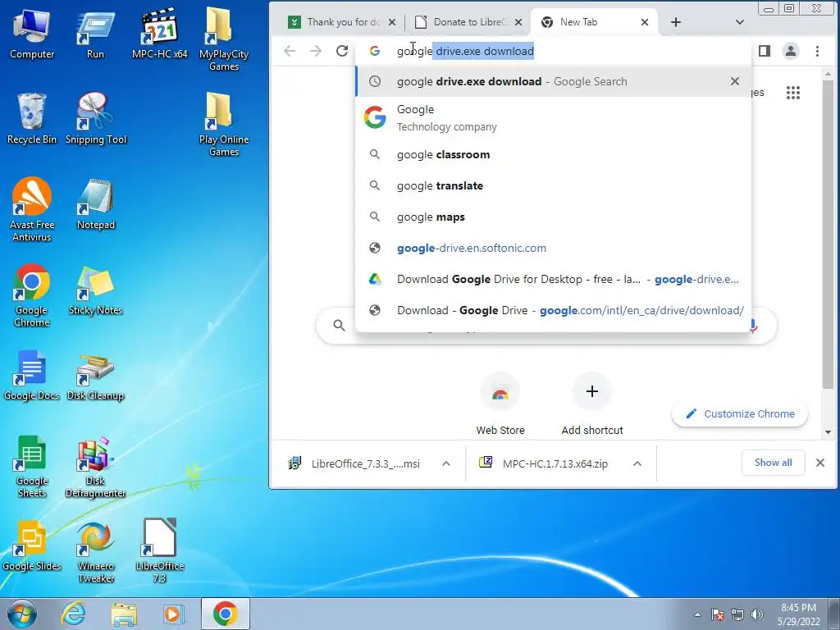Click the back navigation arrow in Chrome
The height and width of the screenshot is (630, 840).
tap(290, 51)
